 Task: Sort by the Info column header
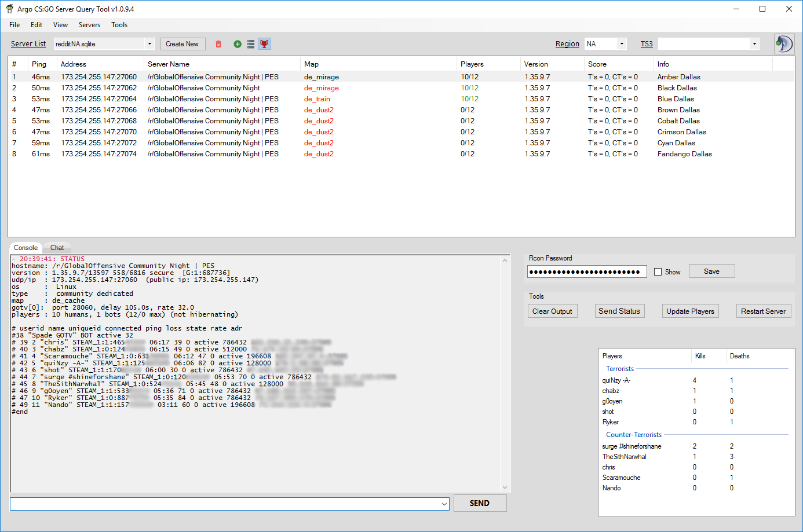pos(713,64)
